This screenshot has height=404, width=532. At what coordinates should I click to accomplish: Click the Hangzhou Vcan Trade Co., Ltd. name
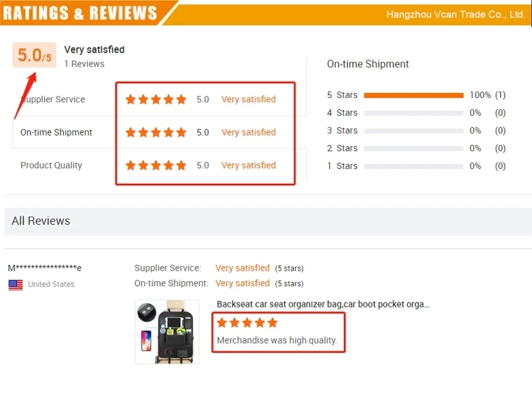coord(455,15)
